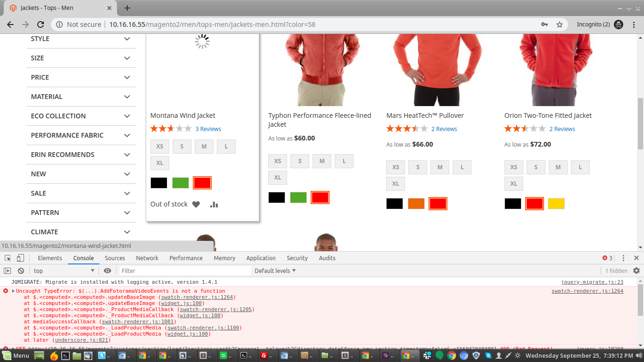Viewport: 644px width, 362px height.
Task: Clear the console log
Action: [21, 271]
